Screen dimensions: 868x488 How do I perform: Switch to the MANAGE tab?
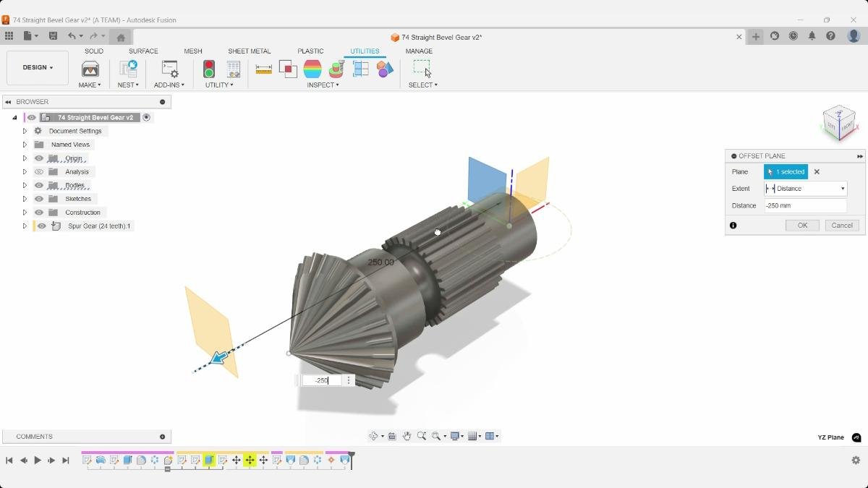click(x=419, y=51)
